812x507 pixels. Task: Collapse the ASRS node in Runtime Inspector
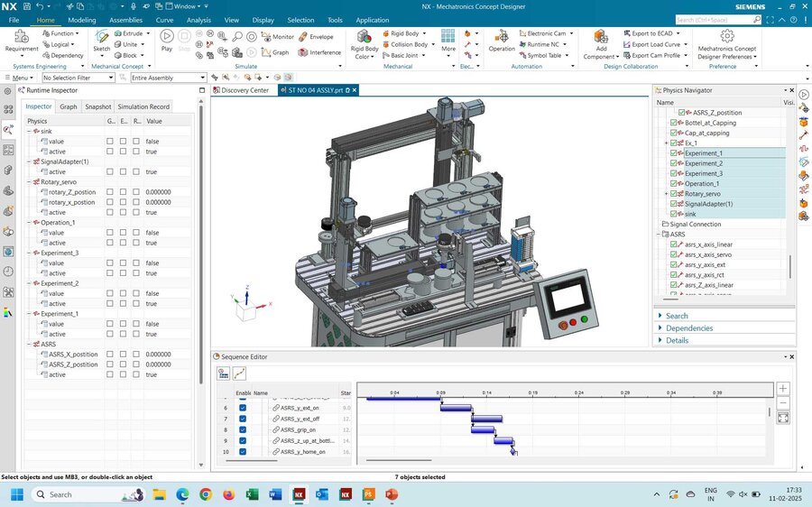point(30,344)
